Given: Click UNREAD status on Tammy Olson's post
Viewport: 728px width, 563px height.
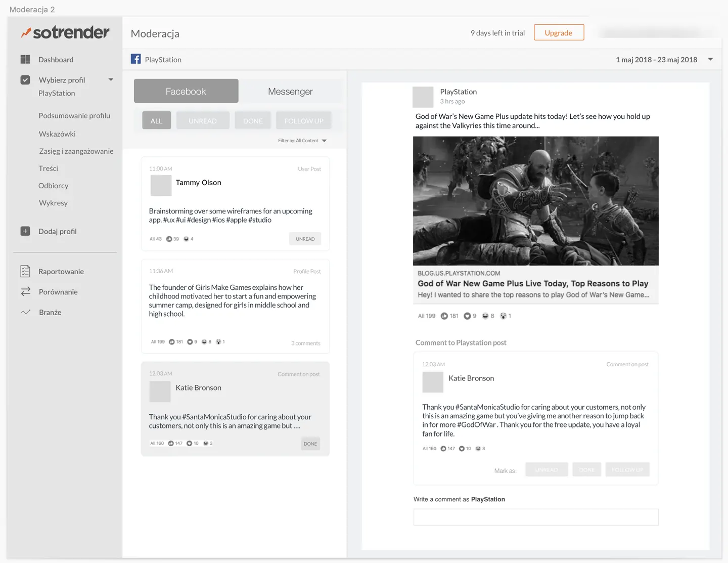Looking at the screenshot, I should (305, 239).
